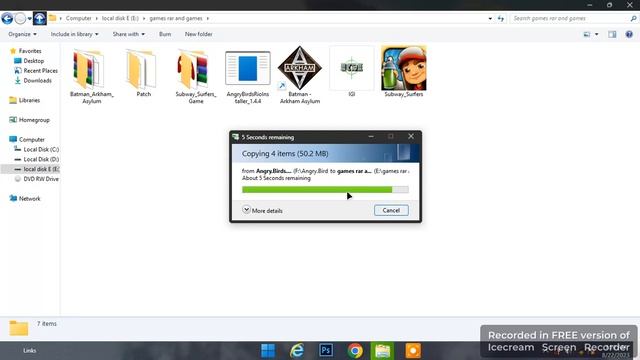This screenshot has width=640, height=360.
Task: Launch Internet Explorer from taskbar
Action: pyautogui.click(x=297, y=351)
